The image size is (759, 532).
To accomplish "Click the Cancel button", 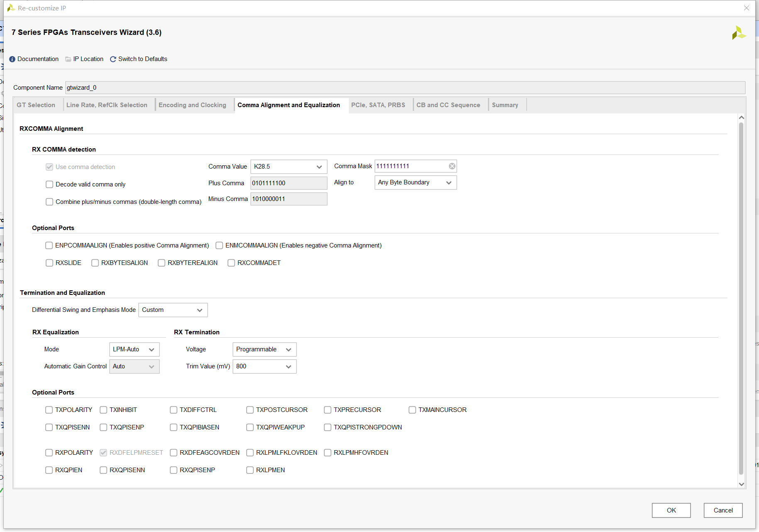I will tap(723, 510).
